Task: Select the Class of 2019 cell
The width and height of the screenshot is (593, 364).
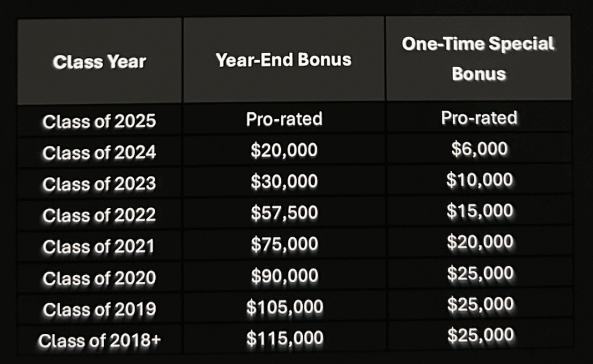Action: [x=99, y=310]
